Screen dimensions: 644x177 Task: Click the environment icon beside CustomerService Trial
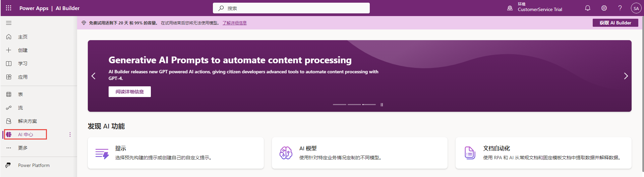(x=510, y=8)
